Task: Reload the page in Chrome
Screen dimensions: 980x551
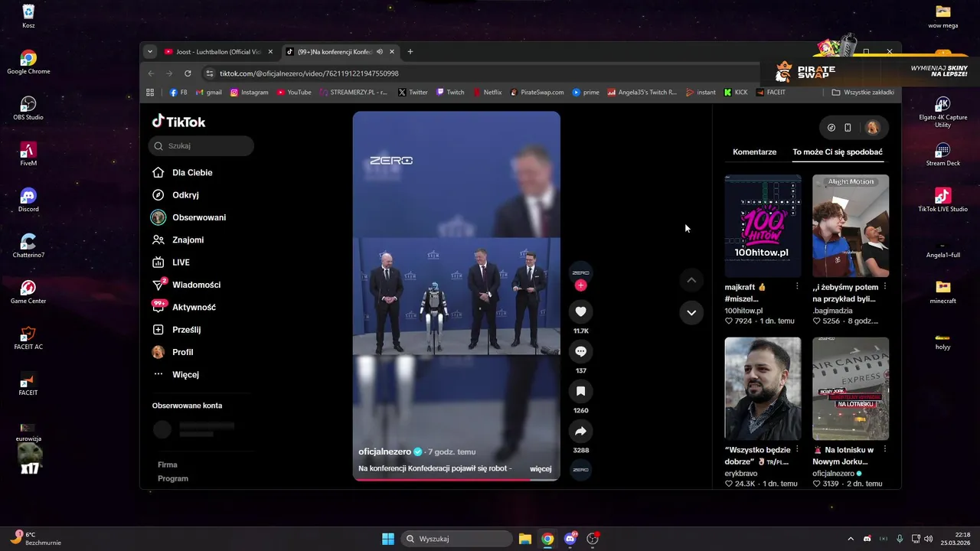Action: point(188,73)
